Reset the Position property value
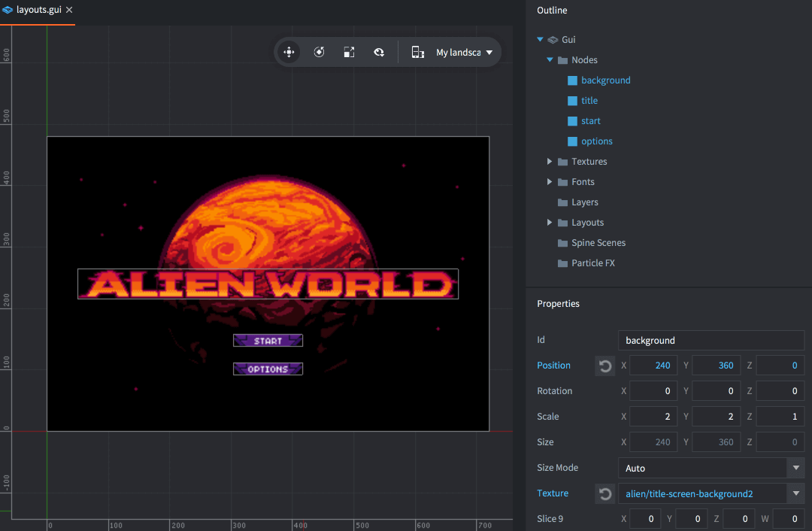 [x=604, y=366]
